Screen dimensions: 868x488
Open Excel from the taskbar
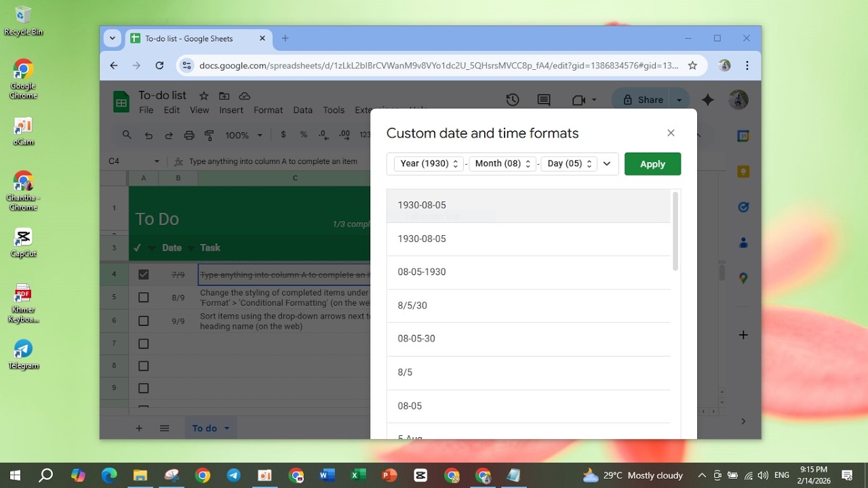tap(357, 475)
